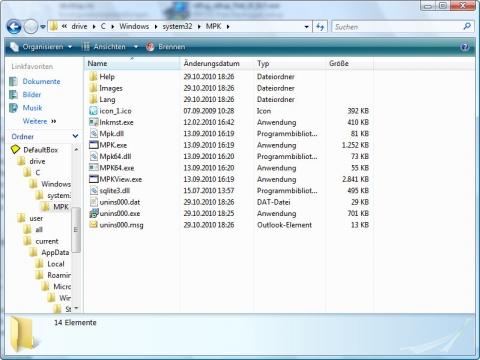Open Bilder favorite link
The image size is (480, 360).
32,95
